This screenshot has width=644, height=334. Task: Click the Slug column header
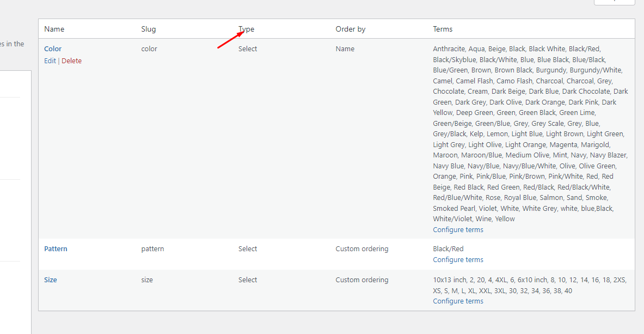pos(148,29)
